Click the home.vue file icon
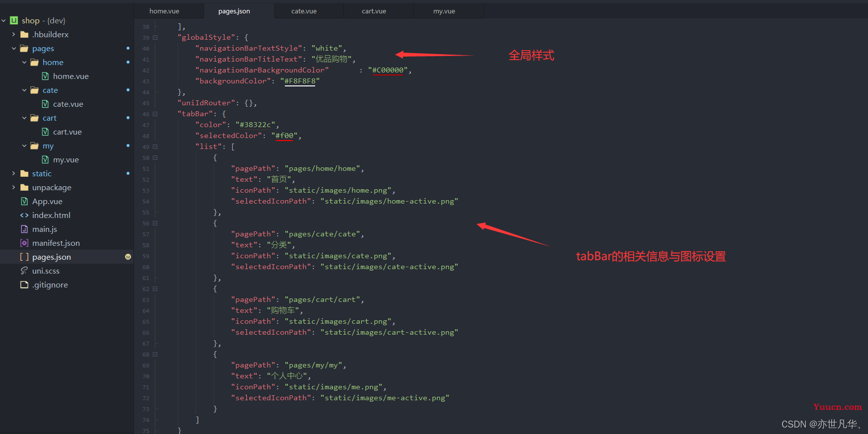The image size is (868, 434). click(45, 76)
